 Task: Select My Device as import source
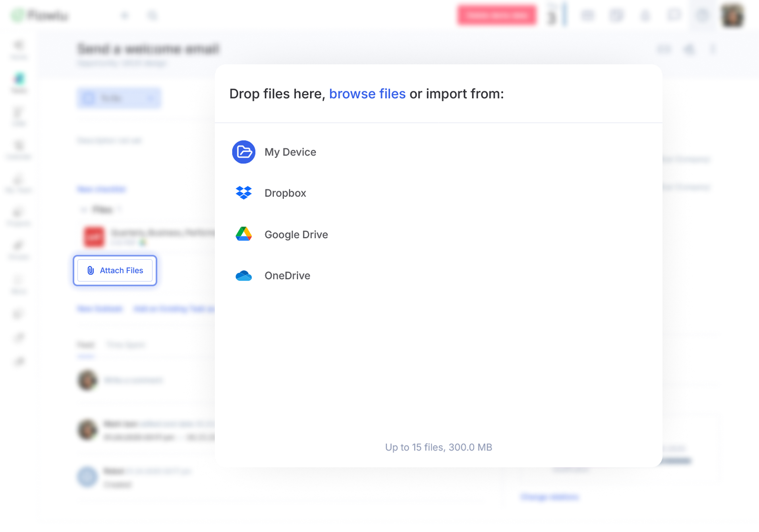pyautogui.click(x=290, y=152)
